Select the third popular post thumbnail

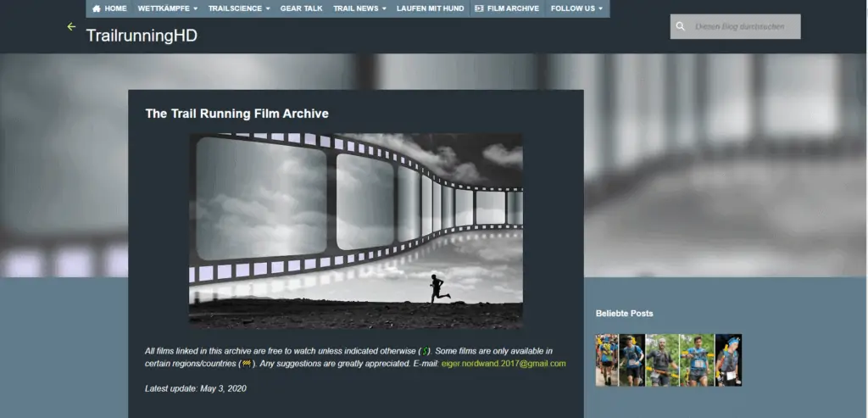[661, 360]
